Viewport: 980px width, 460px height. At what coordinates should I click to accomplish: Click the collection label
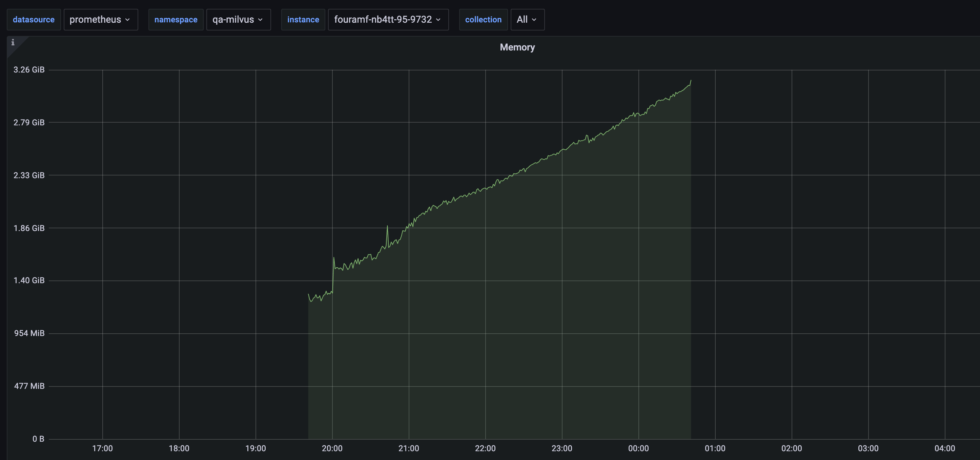(483, 19)
